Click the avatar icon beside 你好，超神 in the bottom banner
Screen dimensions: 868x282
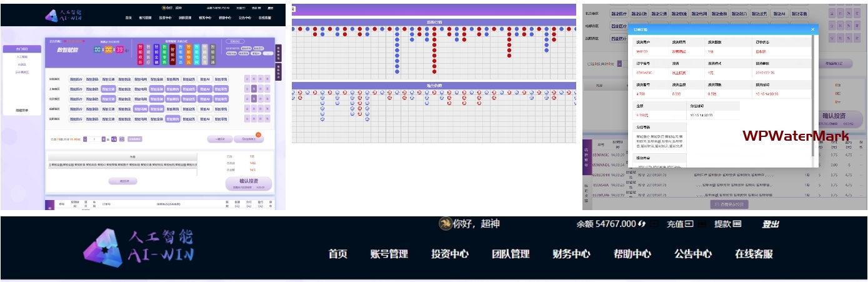tap(445, 224)
